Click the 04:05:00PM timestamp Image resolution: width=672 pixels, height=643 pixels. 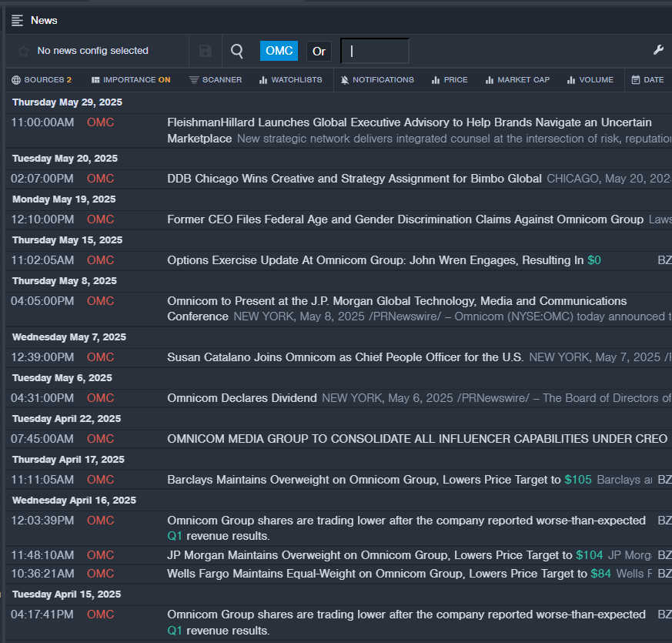point(42,301)
